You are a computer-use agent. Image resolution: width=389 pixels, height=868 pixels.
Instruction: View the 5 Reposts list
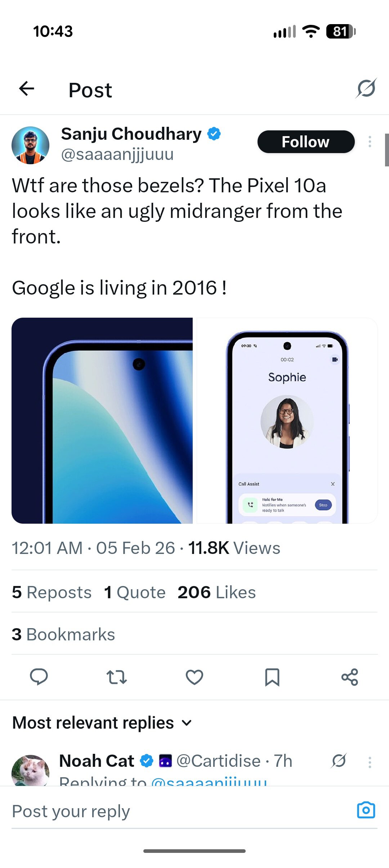52,592
